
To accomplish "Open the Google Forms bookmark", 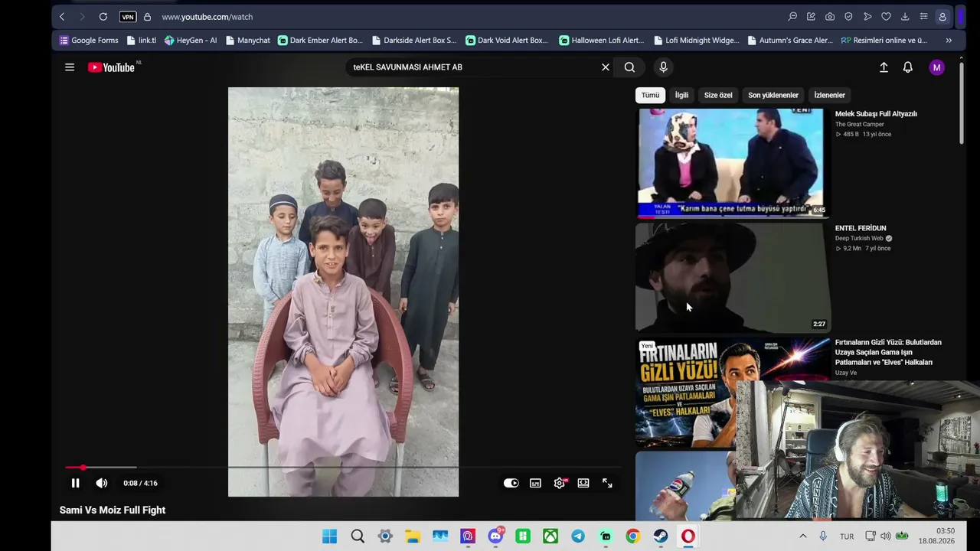I will tap(89, 41).
